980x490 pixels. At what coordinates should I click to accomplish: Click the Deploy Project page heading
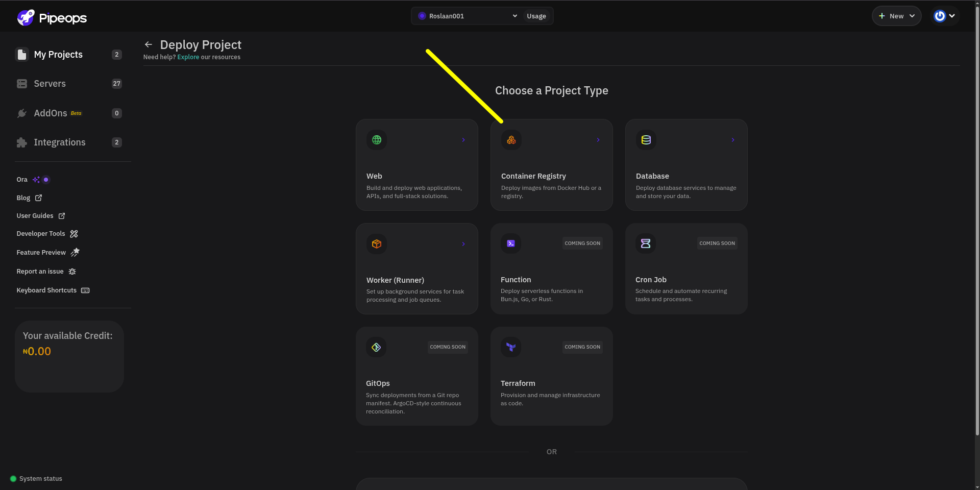point(201,45)
